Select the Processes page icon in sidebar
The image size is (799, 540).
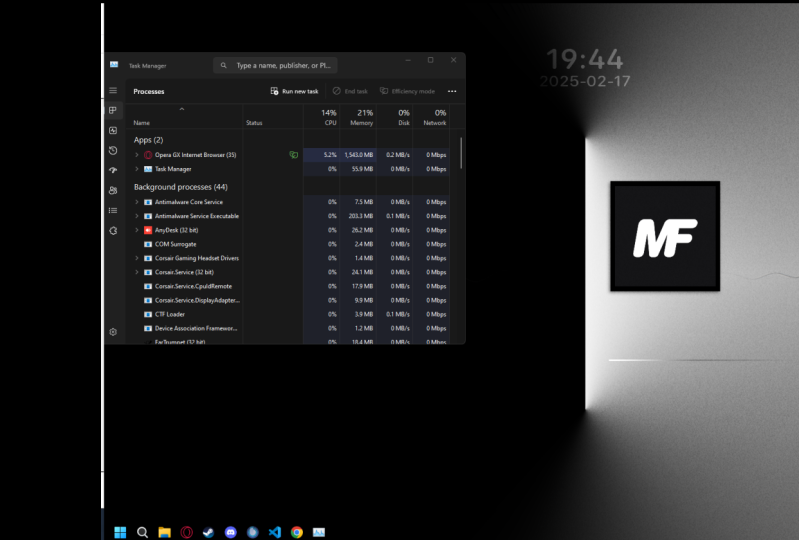[x=113, y=110]
